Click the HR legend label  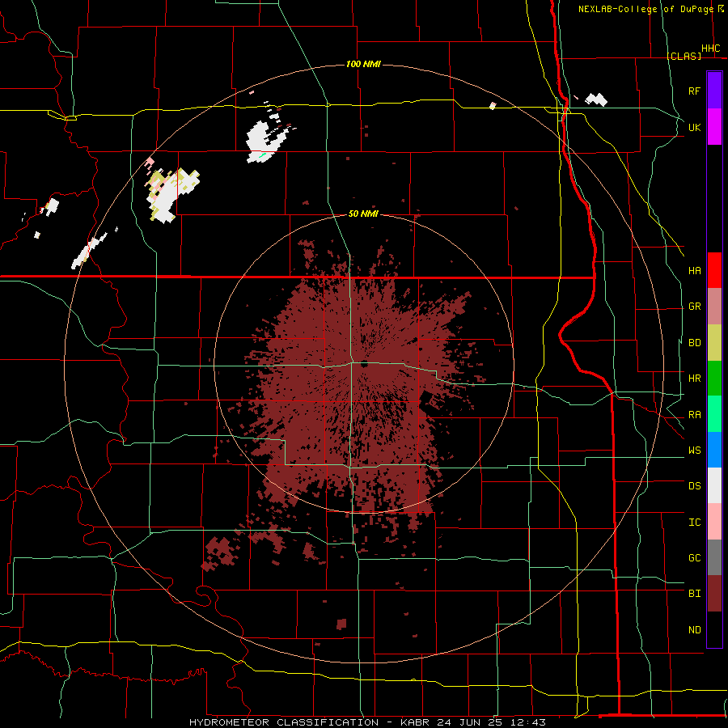coord(694,379)
